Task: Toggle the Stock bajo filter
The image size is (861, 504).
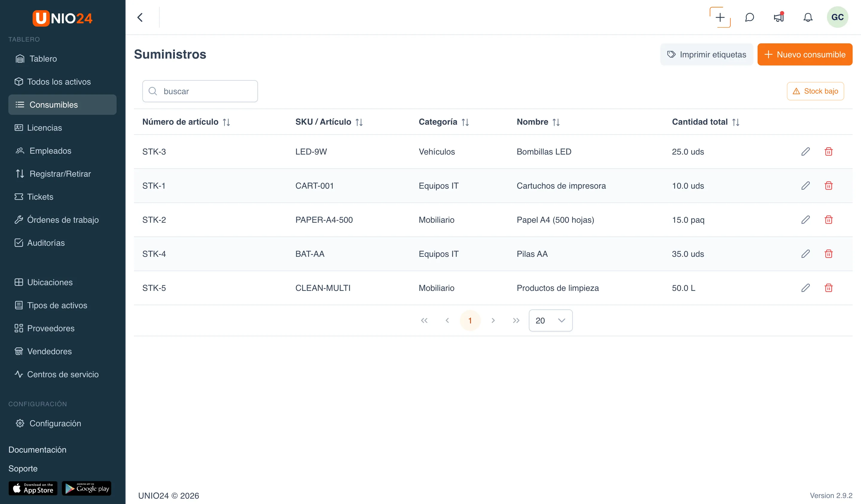Action: coord(815,91)
